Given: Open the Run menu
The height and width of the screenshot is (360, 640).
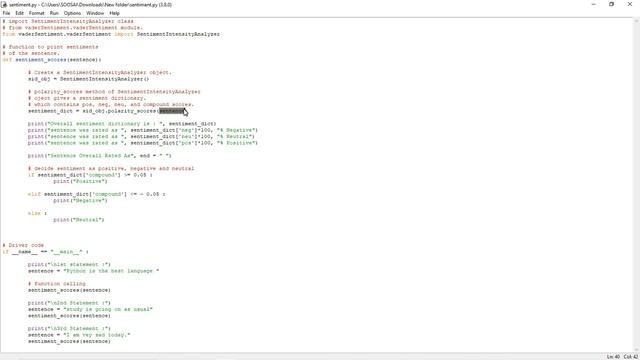Looking at the screenshot, I should pos(54,13).
